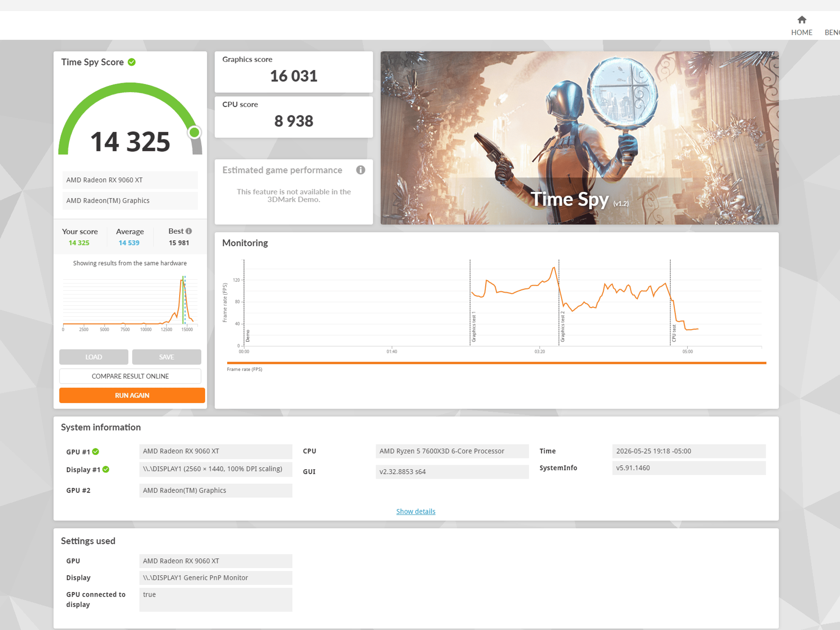The width and height of the screenshot is (840, 630).
Task: Select the Graphics score value 16 031
Action: coord(294,76)
